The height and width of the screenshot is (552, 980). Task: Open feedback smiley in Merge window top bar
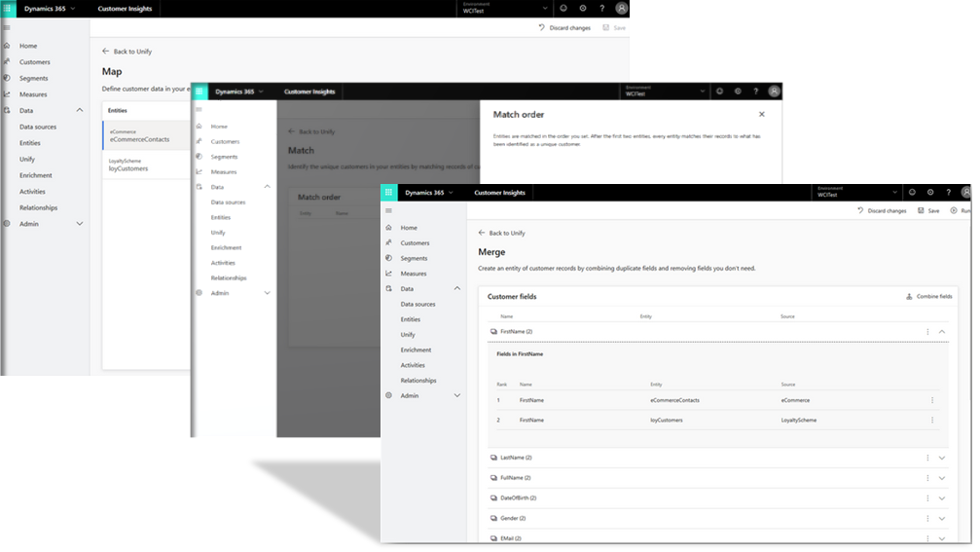click(912, 193)
